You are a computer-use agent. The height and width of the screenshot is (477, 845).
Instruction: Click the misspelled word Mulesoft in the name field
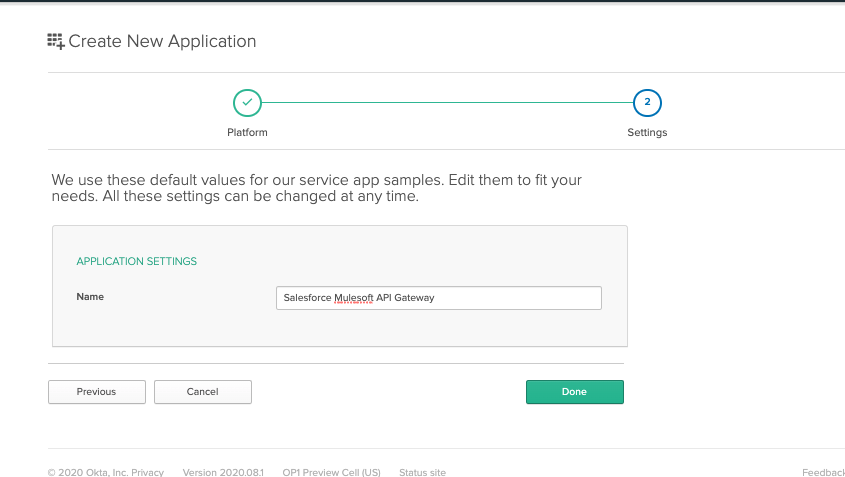pos(353,298)
